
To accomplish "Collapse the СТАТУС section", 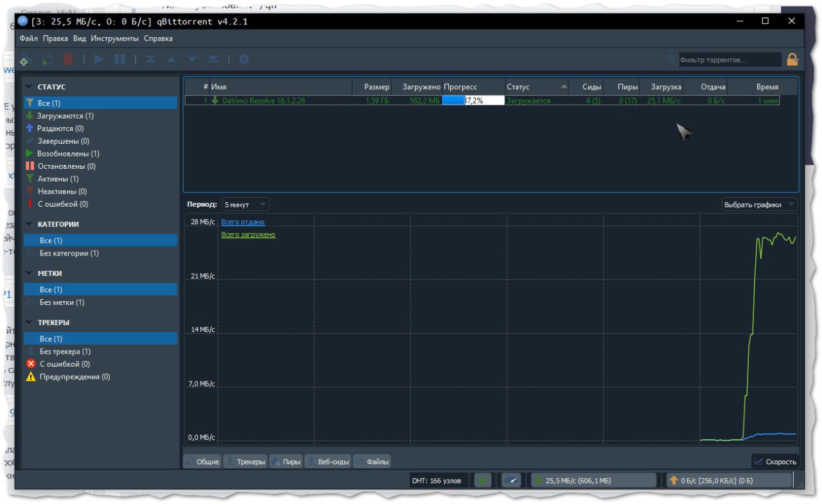I will click(x=29, y=87).
